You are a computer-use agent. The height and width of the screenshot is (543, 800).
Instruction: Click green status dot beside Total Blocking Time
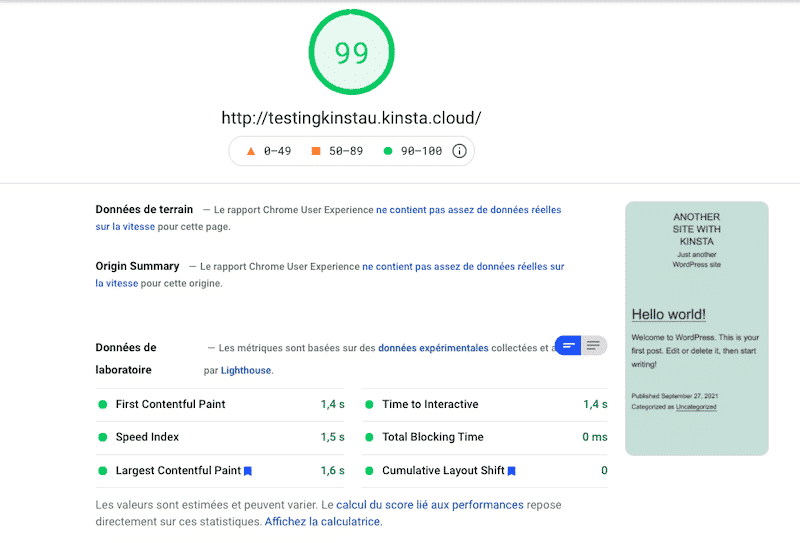click(369, 437)
